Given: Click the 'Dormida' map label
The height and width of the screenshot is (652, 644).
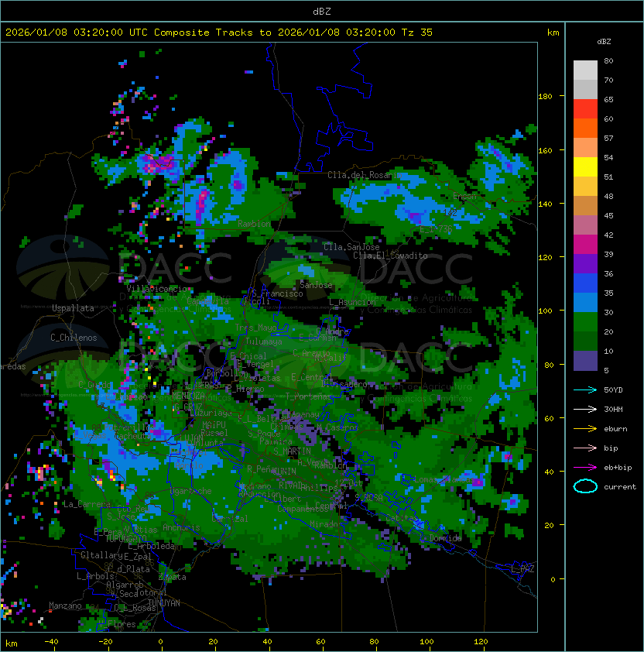Looking at the screenshot, I should [445, 538].
